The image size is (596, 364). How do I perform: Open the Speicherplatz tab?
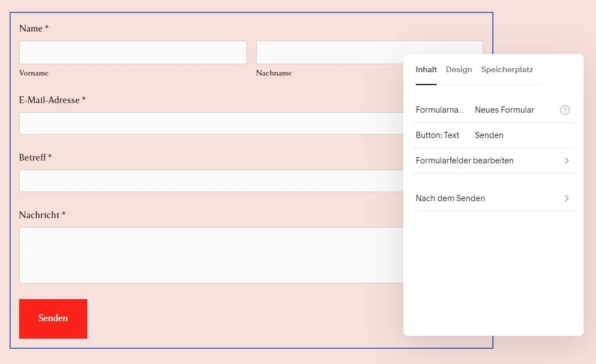pos(507,70)
